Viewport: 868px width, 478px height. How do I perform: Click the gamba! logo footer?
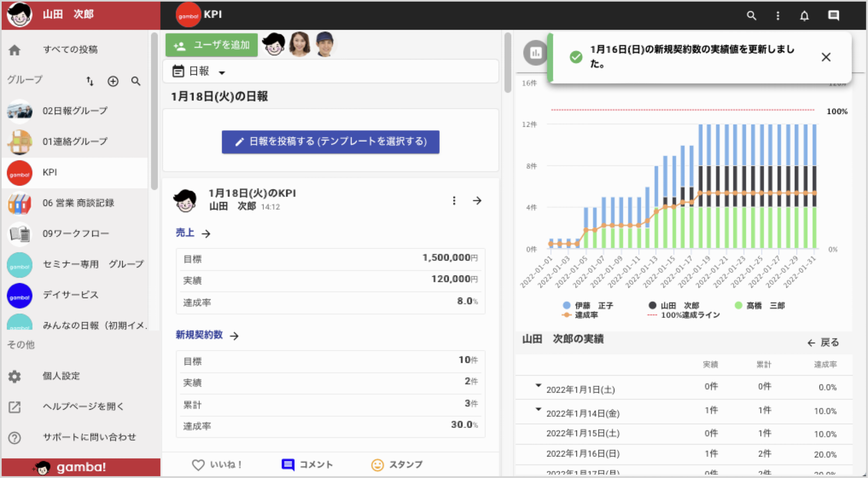81,467
